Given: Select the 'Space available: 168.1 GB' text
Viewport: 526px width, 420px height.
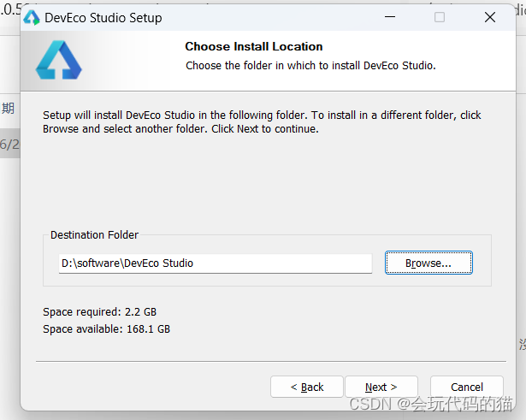Looking at the screenshot, I should [x=106, y=329].
